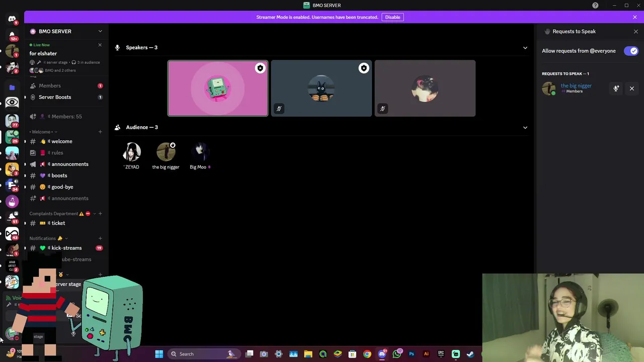The image size is (644, 362).
Task: Dismiss the Live Now stage card
Action: pyautogui.click(x=100, y=45)
